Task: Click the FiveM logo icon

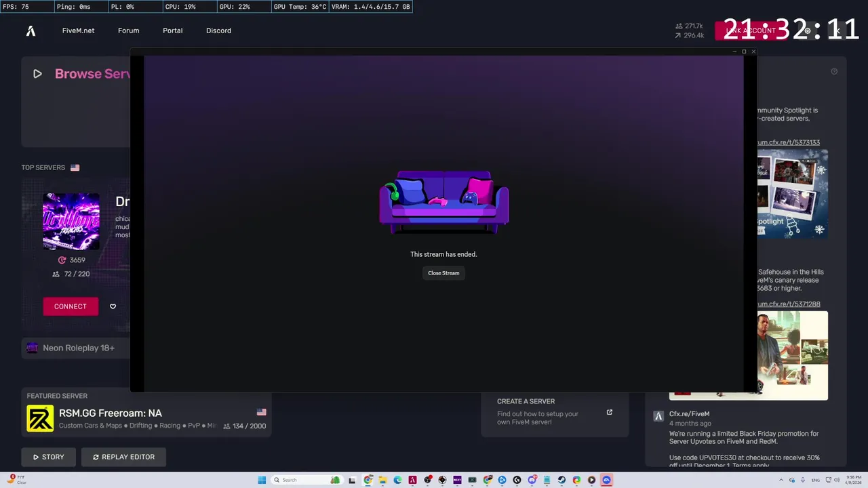Action: click(31, 30)
